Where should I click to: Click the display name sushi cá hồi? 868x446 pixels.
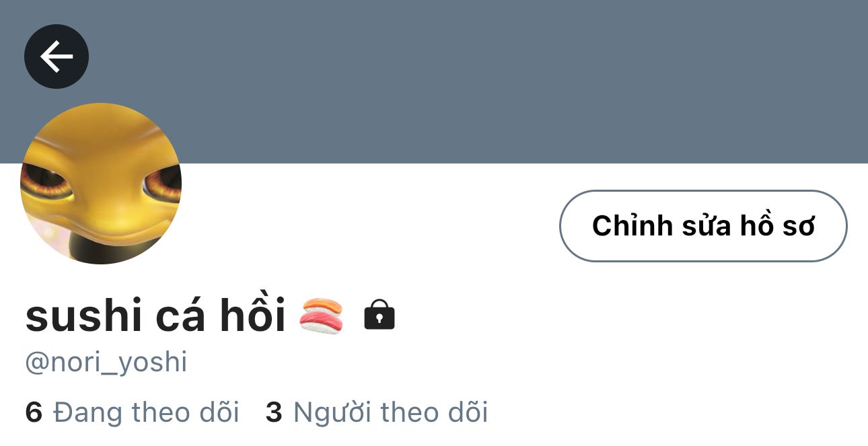click(x=156, y=315)
